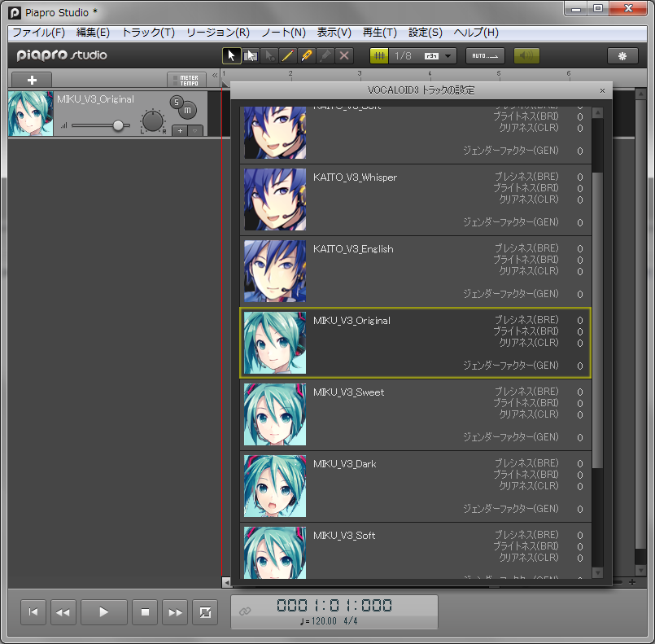Close the VOCALOID3 track settings dialog
This screenshot has height=644, width=655.
pos(602,90)
